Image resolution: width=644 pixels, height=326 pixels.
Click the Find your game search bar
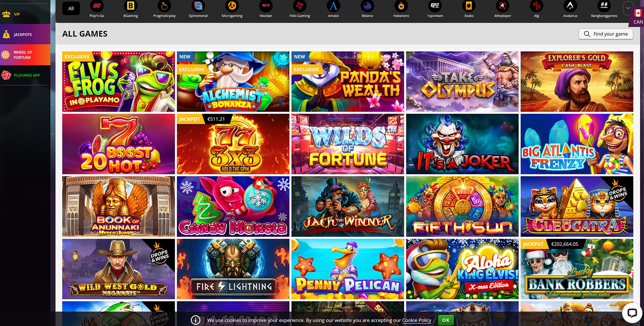(x=605, y=34)
